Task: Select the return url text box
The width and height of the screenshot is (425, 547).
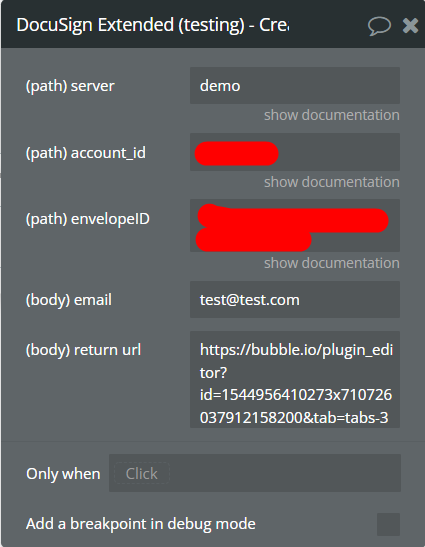Action: 295,380
